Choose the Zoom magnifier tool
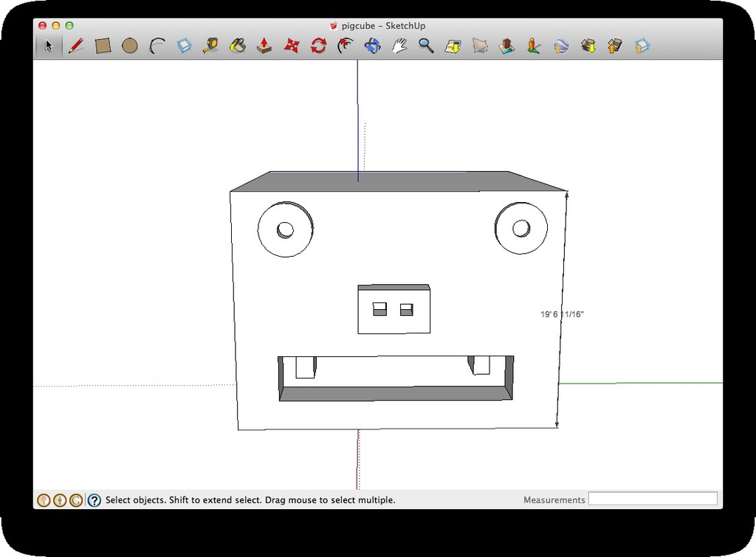Screen dimensions: 756x557 click(x=426, y=46)
